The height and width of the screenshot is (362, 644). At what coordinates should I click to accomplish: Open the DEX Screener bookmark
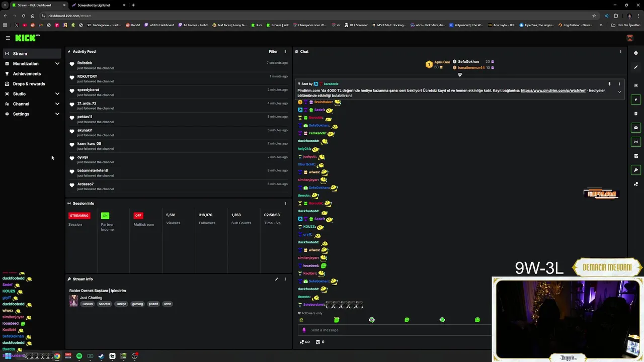tap(356, 25)
